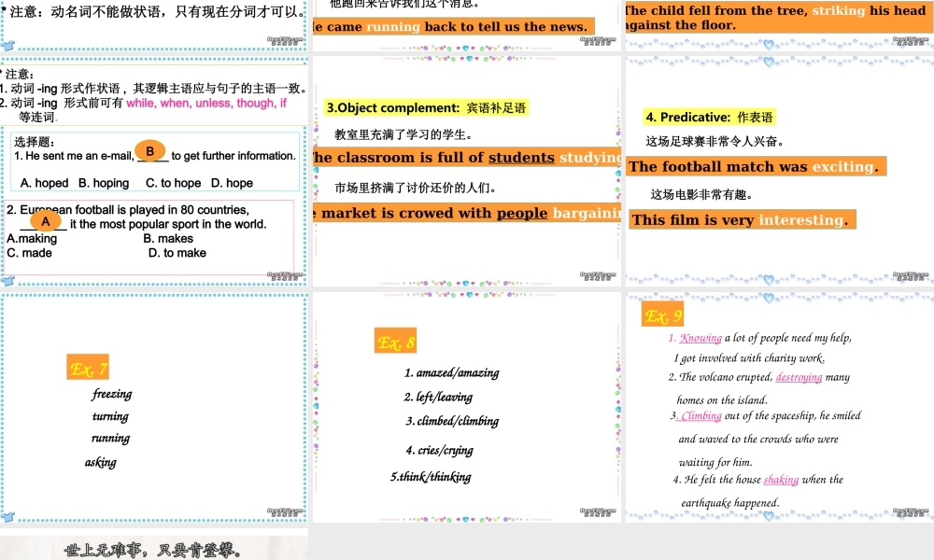The image size is (934, 560).
Task: Click 'classroom is full of students studying' bar
Action: [467, 157]
